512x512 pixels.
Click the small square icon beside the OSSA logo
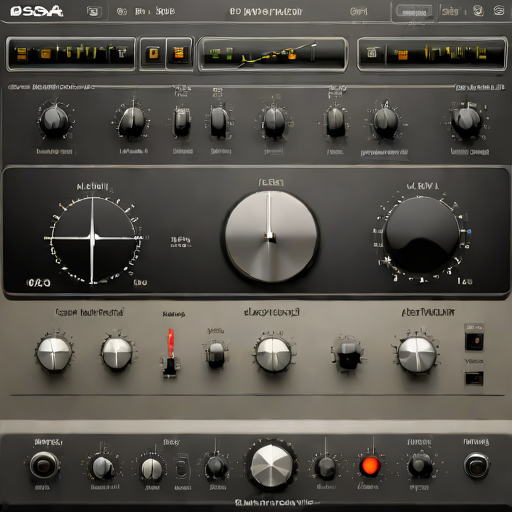click(x=94, y=12)
